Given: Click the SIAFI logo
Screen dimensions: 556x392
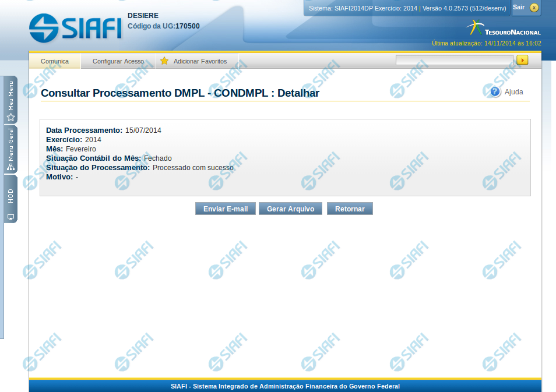Looking at the screenshot, I should click(x=75, y=27).
